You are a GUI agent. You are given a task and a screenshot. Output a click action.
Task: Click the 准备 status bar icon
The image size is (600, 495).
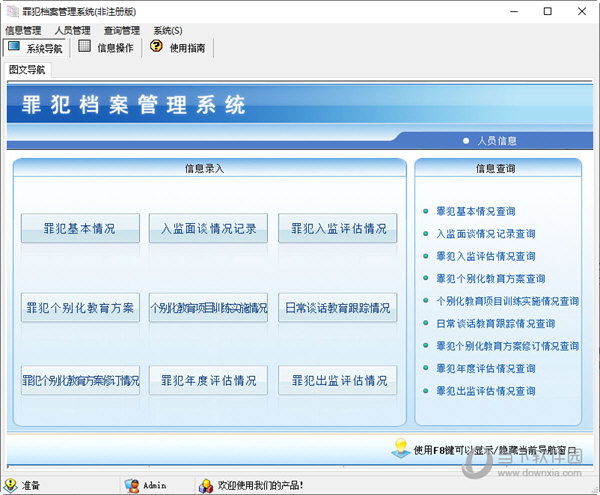tap(10, 485)
